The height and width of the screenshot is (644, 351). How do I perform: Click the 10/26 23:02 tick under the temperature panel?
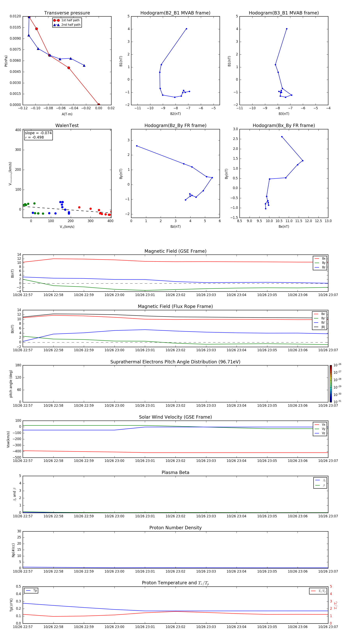tap(175, 627)
